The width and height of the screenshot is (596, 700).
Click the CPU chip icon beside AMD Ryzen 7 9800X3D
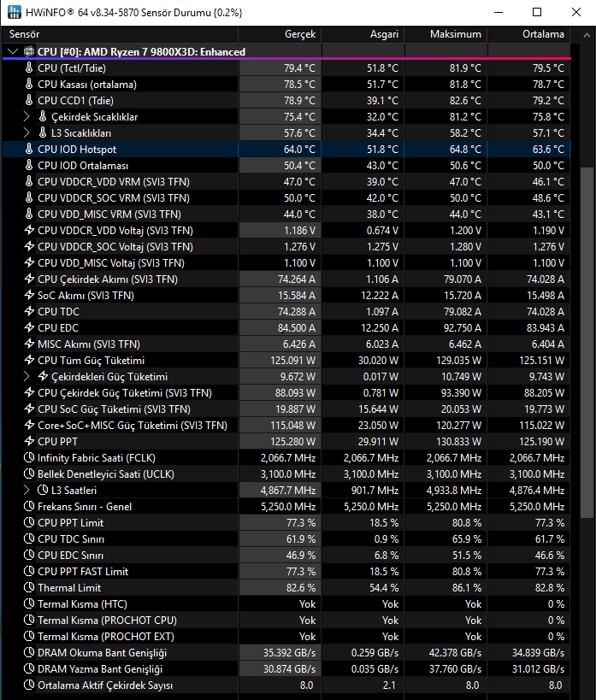pyautogui.click(x=29, y=51)
